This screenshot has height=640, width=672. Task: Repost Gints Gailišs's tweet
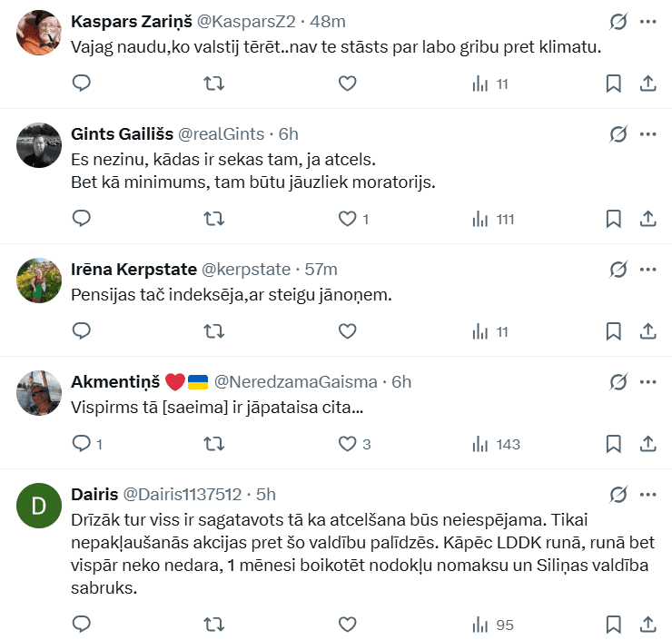tap(213, 219)
